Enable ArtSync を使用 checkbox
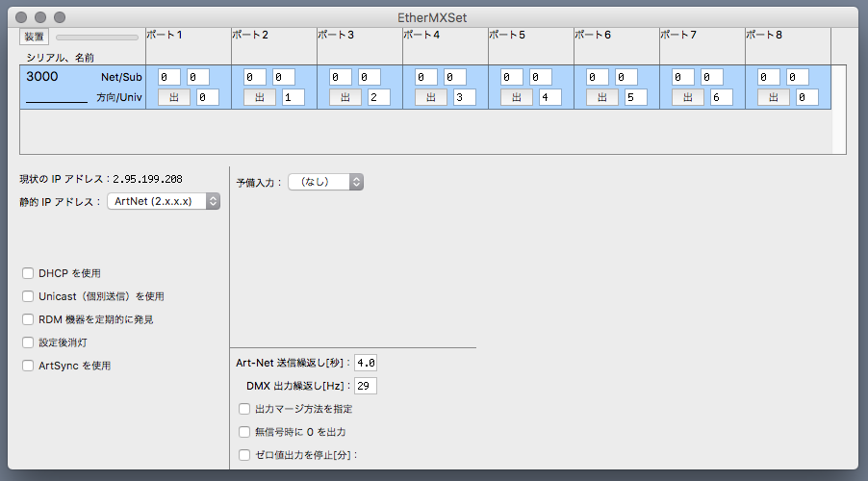This screenshot has height=481, width=868. pyautogui.click(x=28, y=366)
